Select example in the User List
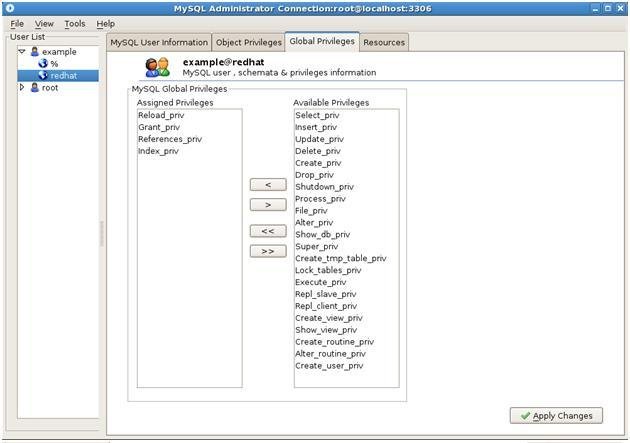 click(x=59, y=52)
